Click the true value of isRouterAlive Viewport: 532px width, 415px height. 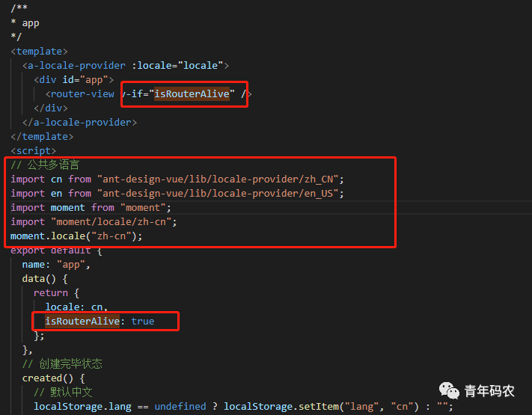(143, 322)
